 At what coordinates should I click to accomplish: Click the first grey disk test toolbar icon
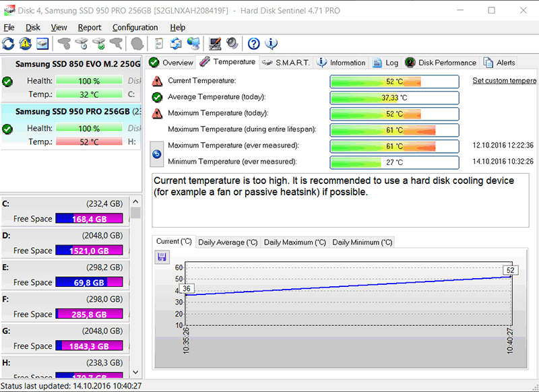[x=64, y=44]
